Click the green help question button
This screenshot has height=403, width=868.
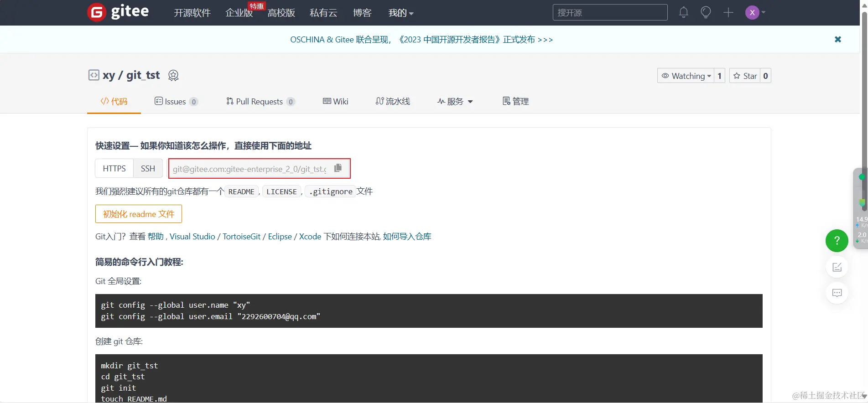click(837, 240)
